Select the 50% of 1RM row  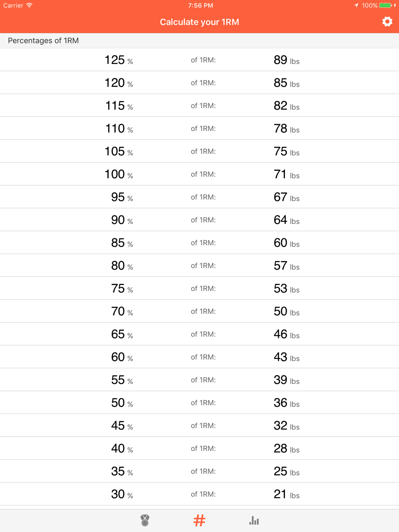click(x=199, y=403)
